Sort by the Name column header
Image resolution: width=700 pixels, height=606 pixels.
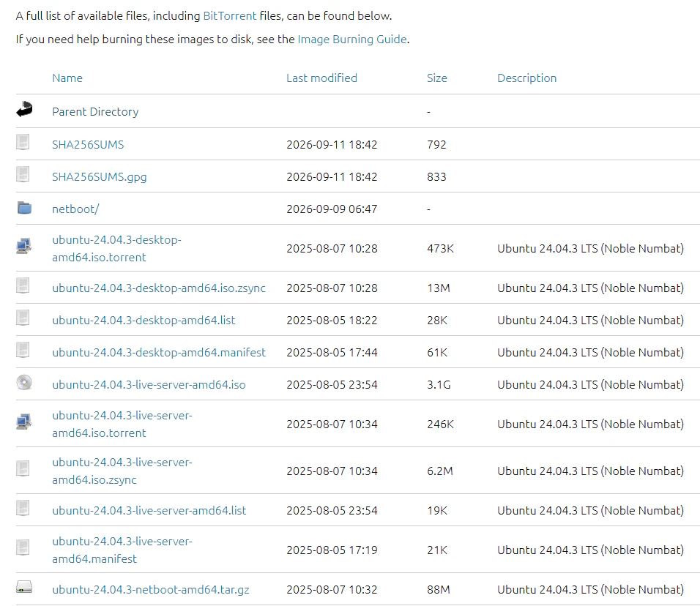pyautogui.click(x=67, y=78)
